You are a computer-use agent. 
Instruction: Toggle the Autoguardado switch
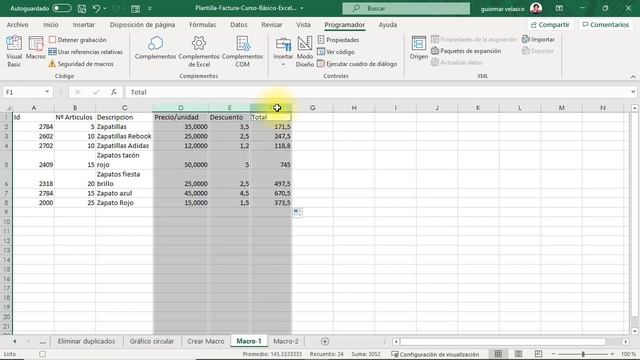point(61,8)
